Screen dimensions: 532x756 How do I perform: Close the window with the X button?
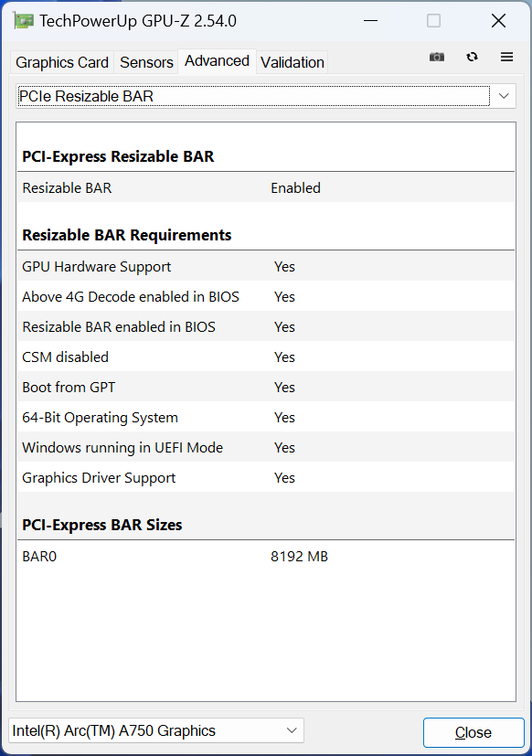(x=498, y=21)
